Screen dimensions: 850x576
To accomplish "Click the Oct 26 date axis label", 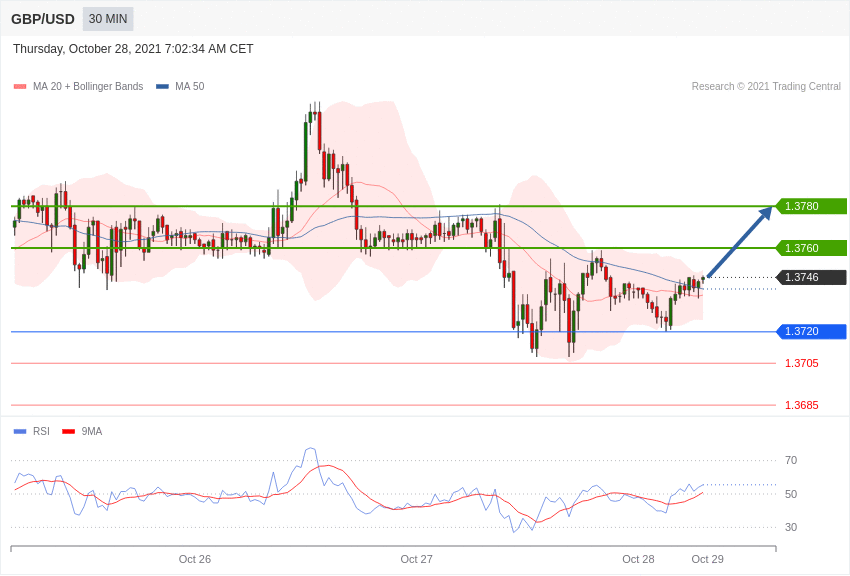I will [x=195, y=559].
